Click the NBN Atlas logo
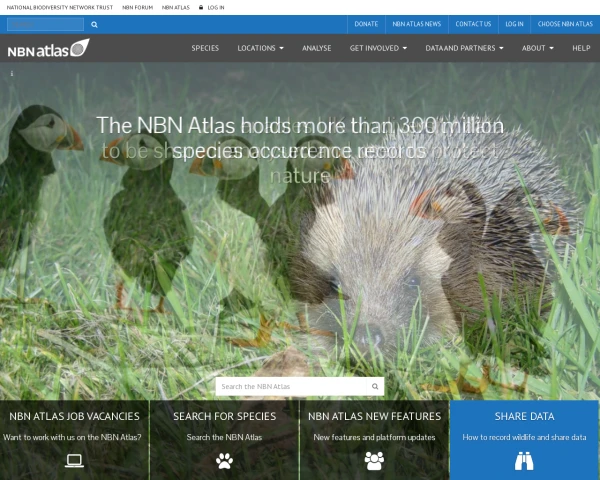Screen dimensions: 600x480 [x=49, y=48]
